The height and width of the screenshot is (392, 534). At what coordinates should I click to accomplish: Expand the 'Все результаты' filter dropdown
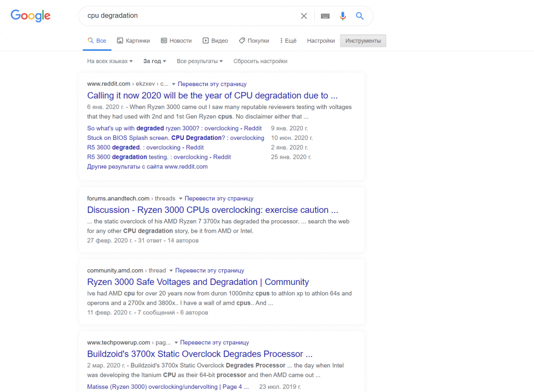point(199,61)
